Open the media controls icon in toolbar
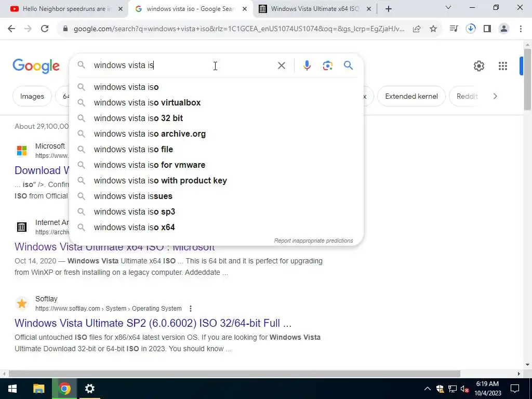The image size is (532, 399). (x=454, y=29)
